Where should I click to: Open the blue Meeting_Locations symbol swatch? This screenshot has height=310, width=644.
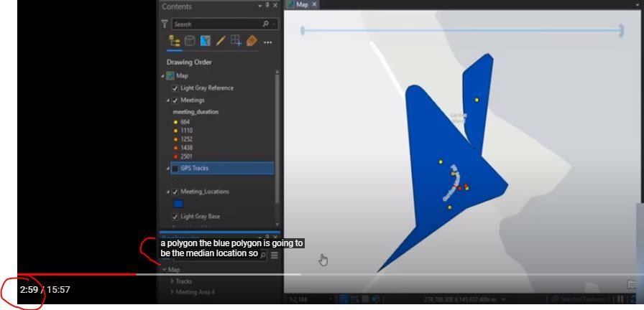(178, 204)
